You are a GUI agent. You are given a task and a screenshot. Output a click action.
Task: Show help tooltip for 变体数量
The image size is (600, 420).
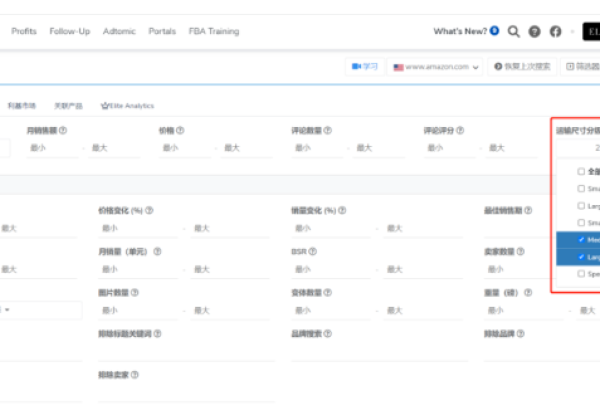[328, 293]
